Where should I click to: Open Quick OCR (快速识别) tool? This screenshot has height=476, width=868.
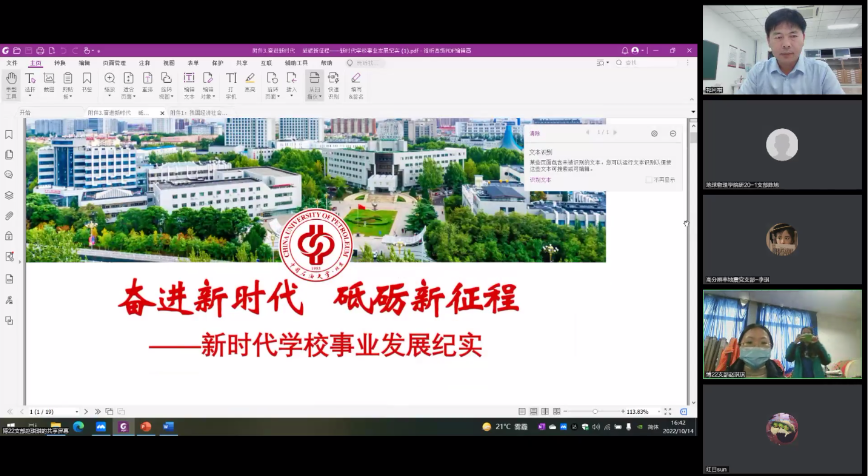(x=333, y=84)
